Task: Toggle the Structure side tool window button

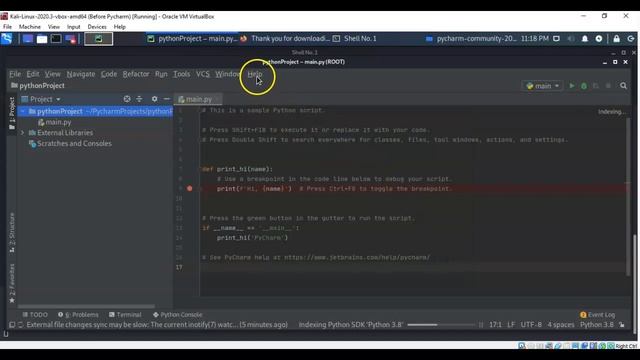Action: tap(12, 233)
